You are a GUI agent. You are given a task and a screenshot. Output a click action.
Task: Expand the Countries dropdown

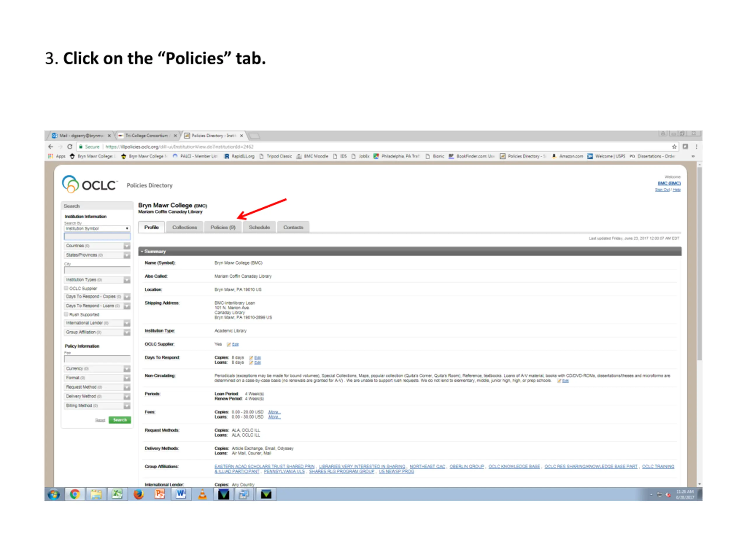pyautogui.click(x=127, y=246)
